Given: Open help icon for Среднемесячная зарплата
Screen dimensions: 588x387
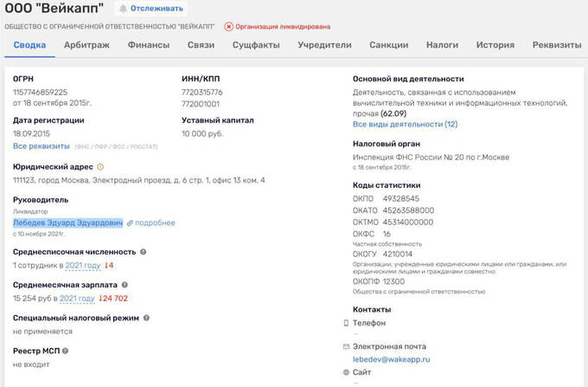Looking at the screenshot, I should pos(125,285).
